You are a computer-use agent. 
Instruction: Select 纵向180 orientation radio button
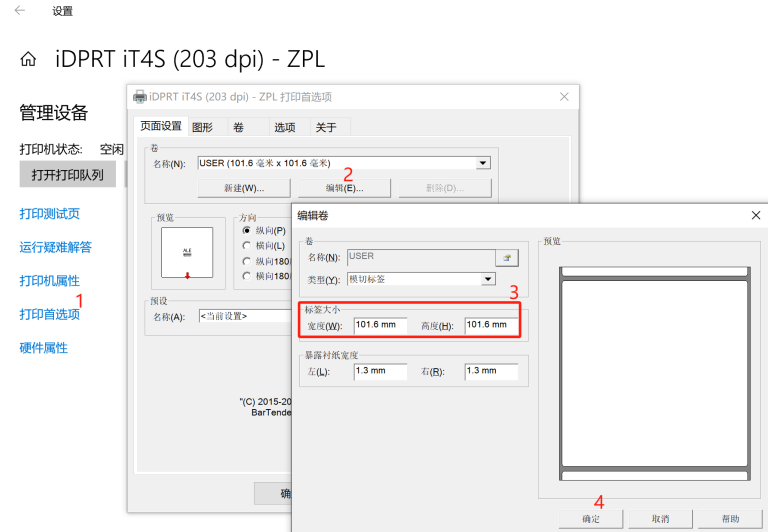(x=247, y=261)
